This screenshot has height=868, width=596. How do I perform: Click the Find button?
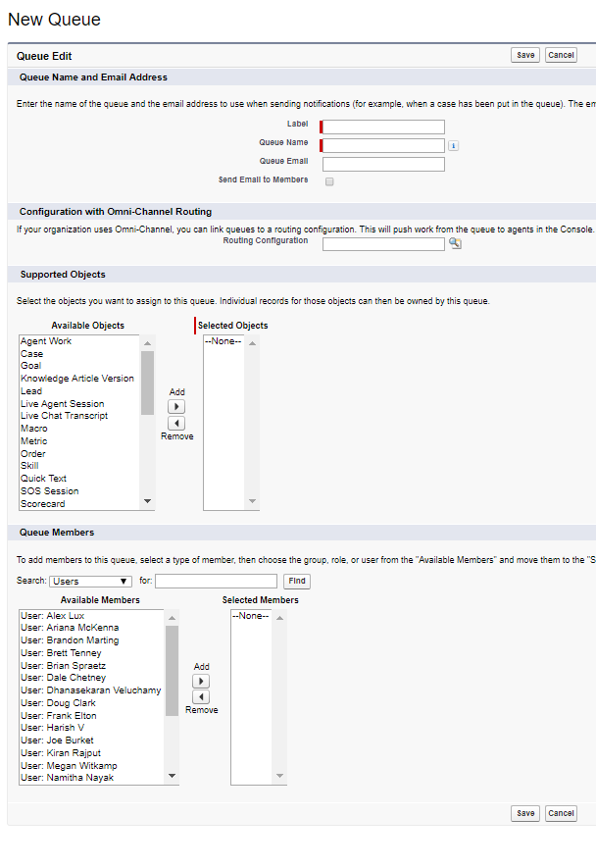coord(297,581)
